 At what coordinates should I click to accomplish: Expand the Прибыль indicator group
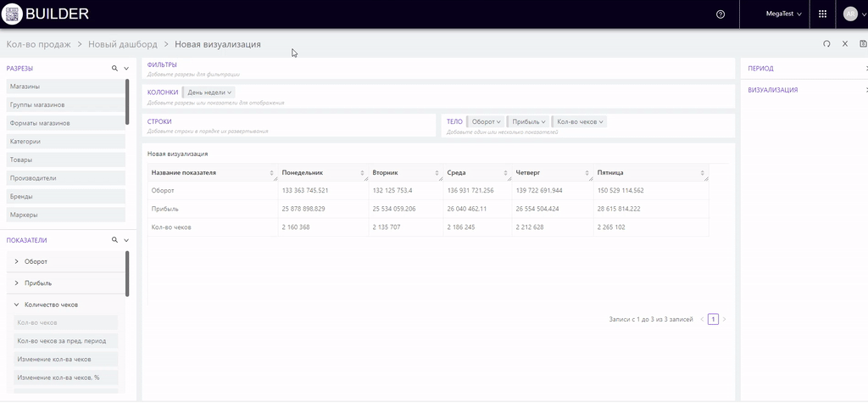tap(17, 283)
